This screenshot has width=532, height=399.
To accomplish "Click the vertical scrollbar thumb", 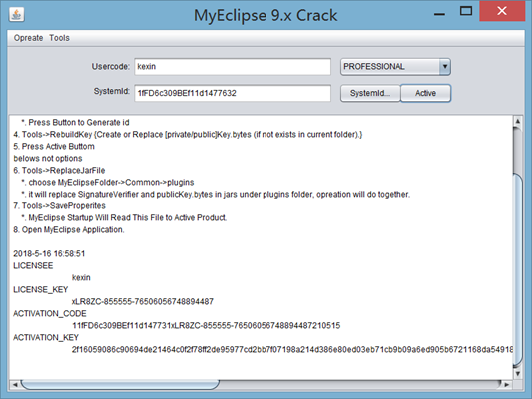I will click(518, 269).
